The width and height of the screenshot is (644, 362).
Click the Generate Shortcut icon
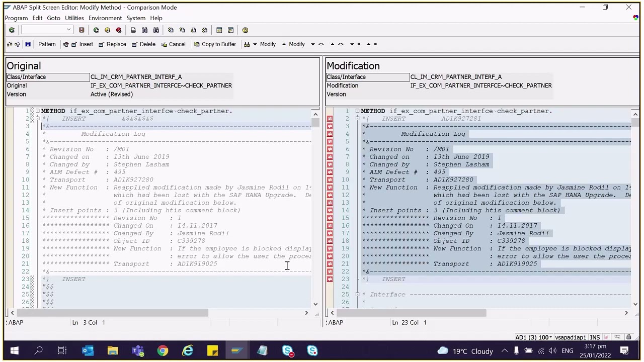coord(230,30)
